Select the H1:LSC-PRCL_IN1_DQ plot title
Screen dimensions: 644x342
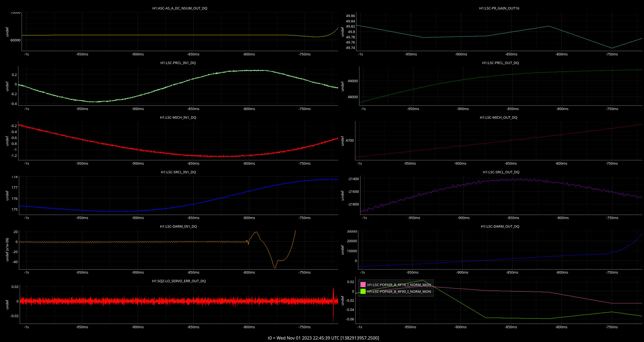tap(178, 63)
